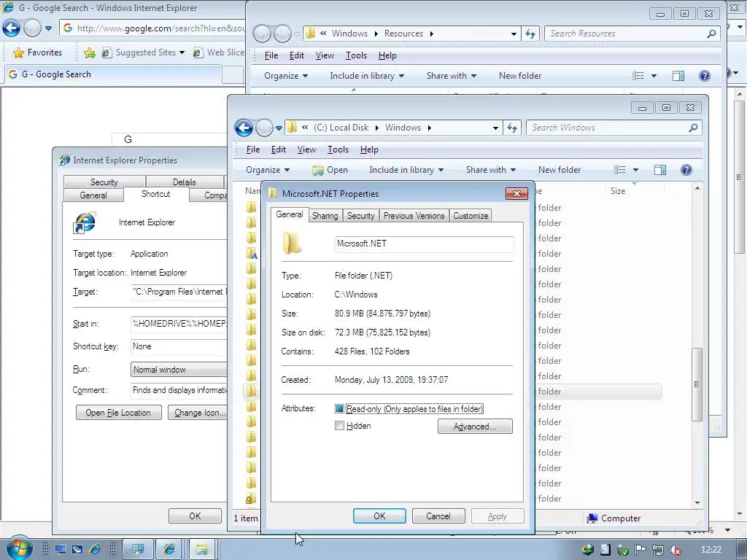Screen dimensions: 747x560
Task: Open General tab in Internet Explorer Properties
Action: click(x=93, y=195)
